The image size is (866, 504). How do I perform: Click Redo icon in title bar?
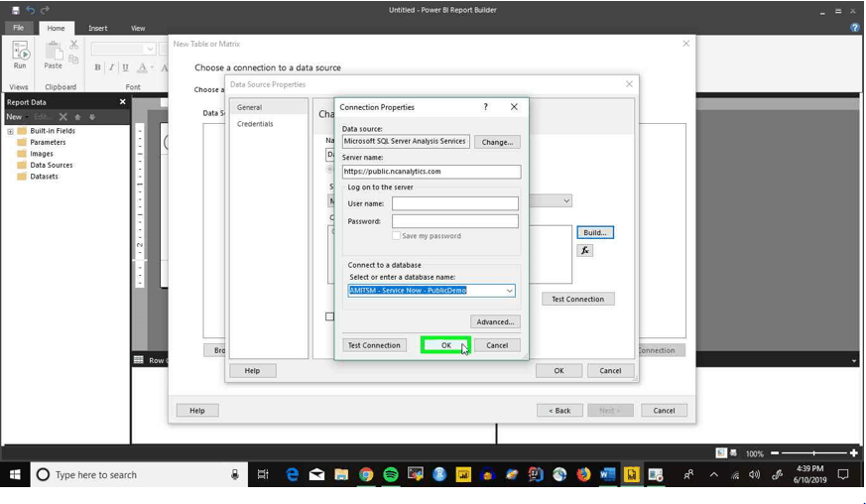coord(45,10)
